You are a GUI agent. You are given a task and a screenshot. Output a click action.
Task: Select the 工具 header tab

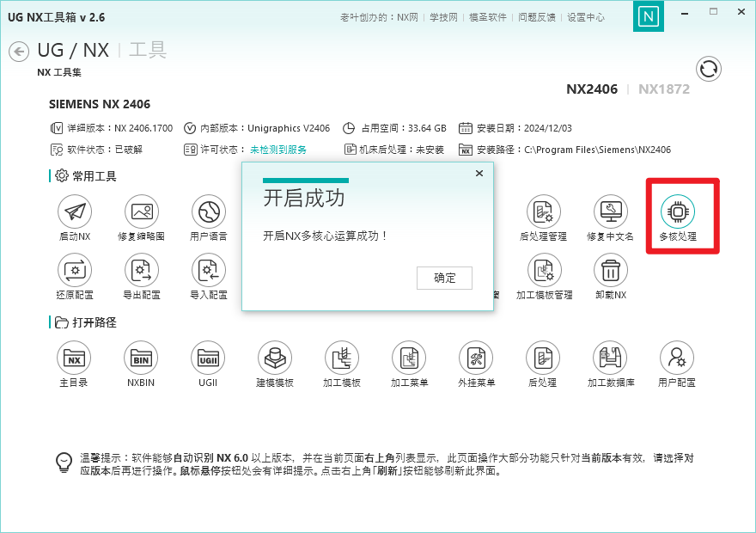point(148,50)
